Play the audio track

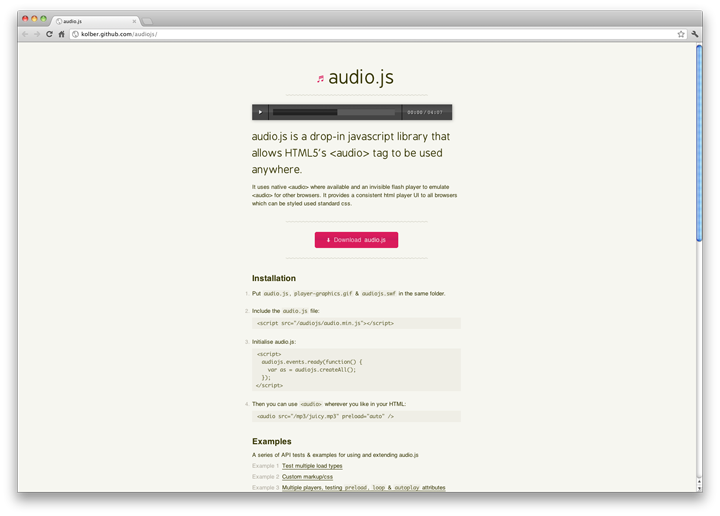click(260, 112)
